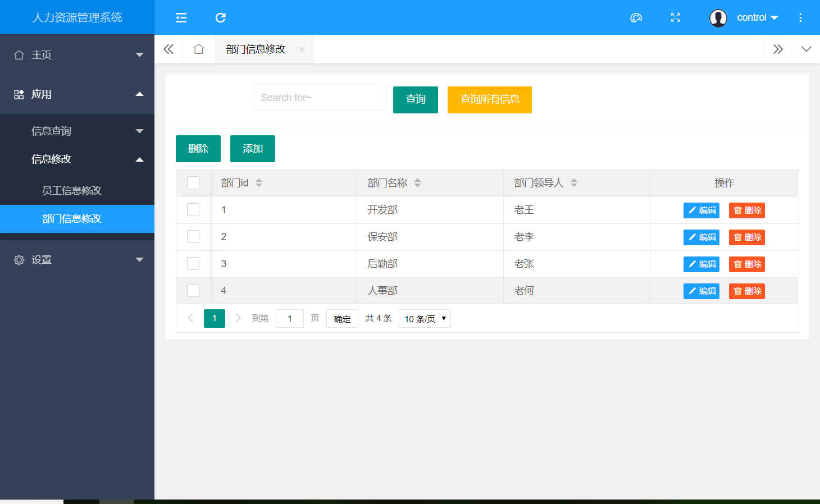
Task: Toggle the select-all header checkbox
Action: point(193,182)
